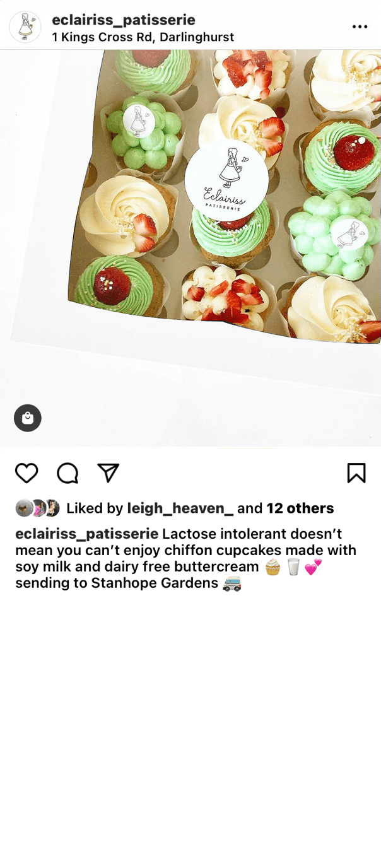Open leigh_heaven_ profile from the likes line
381x868 pixels.
[180, 508]
